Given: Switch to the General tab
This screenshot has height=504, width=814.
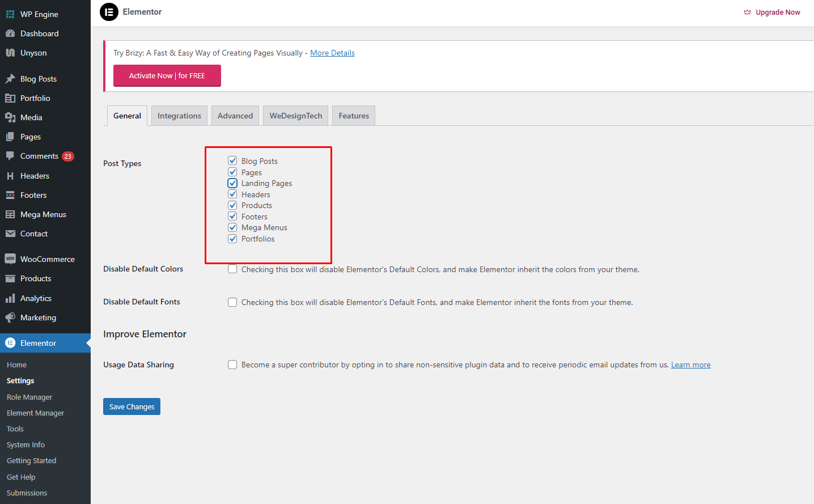Looking at the screenshot, I should 127,116.
